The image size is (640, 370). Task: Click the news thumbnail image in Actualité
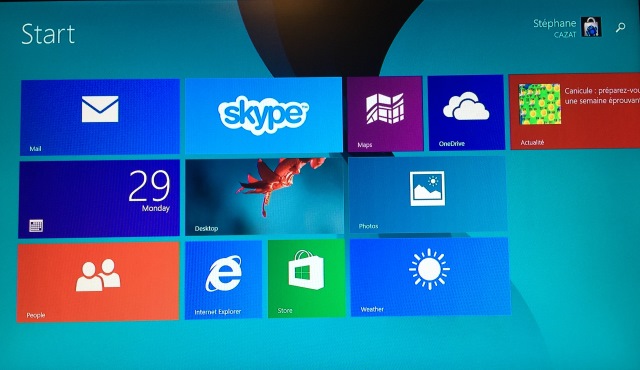[540, 104]
